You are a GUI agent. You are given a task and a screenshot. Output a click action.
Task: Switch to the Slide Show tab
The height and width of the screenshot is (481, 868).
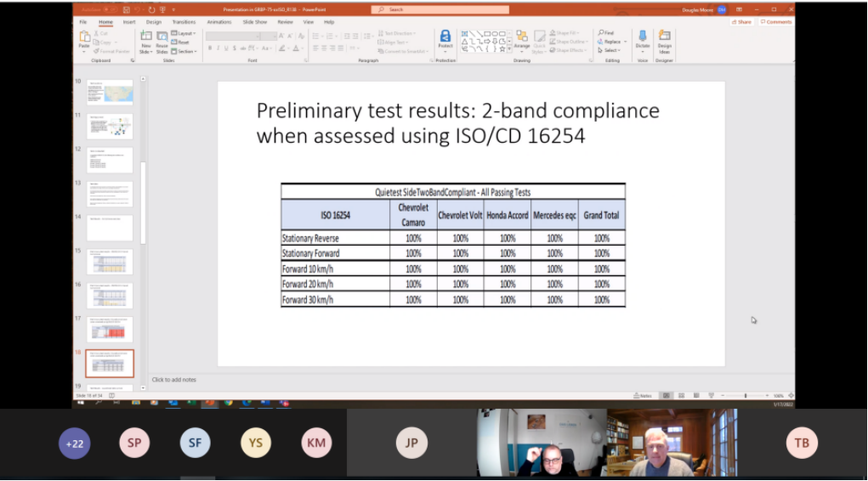(x=255, y=22)
